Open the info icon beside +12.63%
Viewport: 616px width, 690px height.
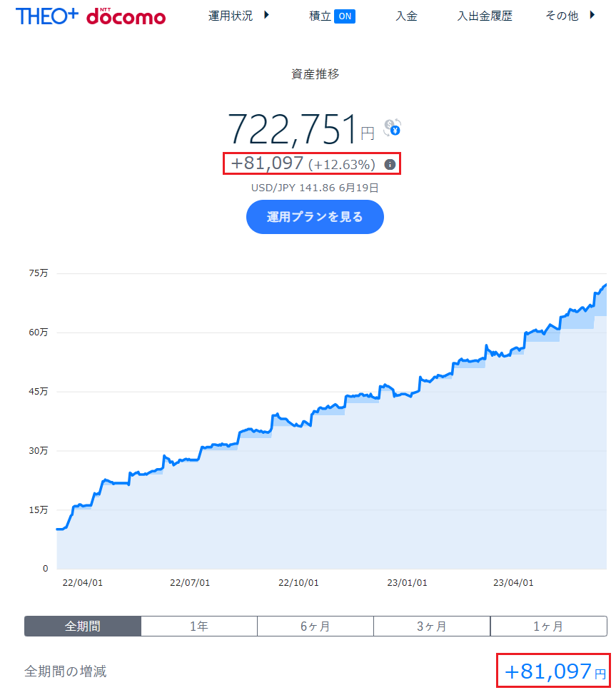390,165
